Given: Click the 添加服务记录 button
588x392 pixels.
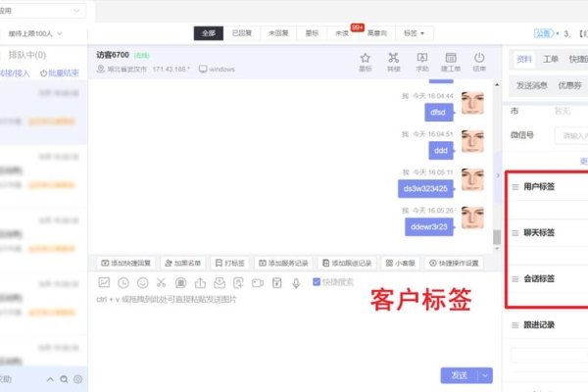Looking at the screenshot, I should (x=283, y=263).
